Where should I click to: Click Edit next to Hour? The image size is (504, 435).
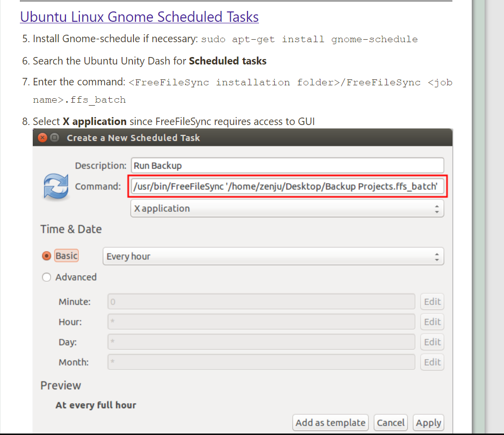coord(433,322)
